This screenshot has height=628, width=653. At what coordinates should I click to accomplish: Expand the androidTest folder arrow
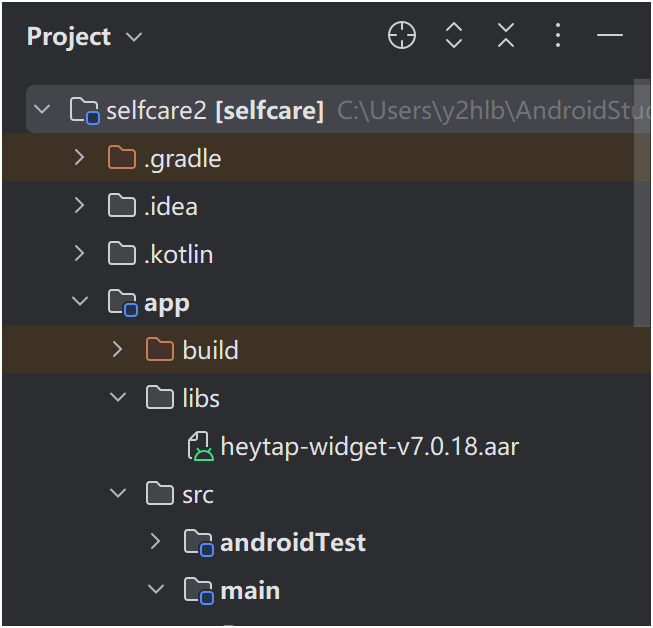pos(156,542)
